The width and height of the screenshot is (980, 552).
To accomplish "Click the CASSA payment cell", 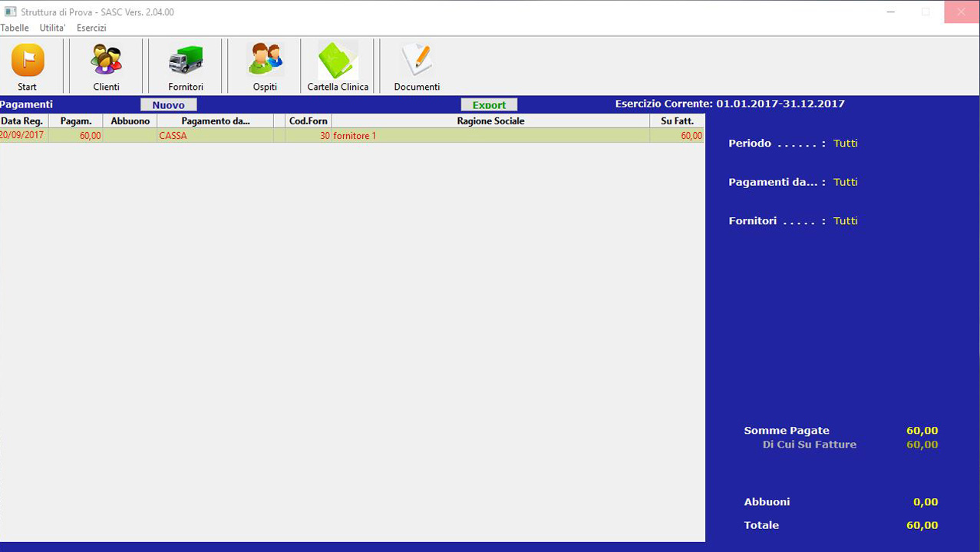I will (x=216, y=136).
